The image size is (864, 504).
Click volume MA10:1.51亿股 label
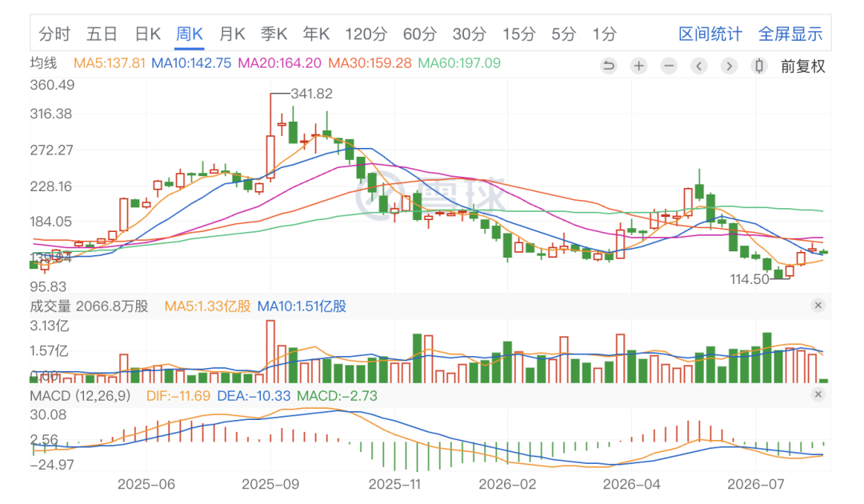302,306
